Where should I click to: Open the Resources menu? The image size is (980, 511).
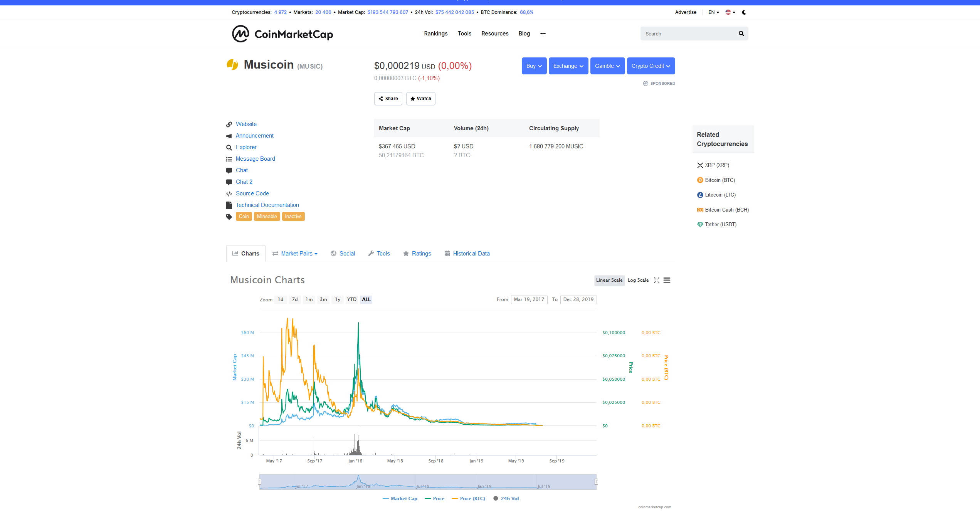[x=495, y=34]
